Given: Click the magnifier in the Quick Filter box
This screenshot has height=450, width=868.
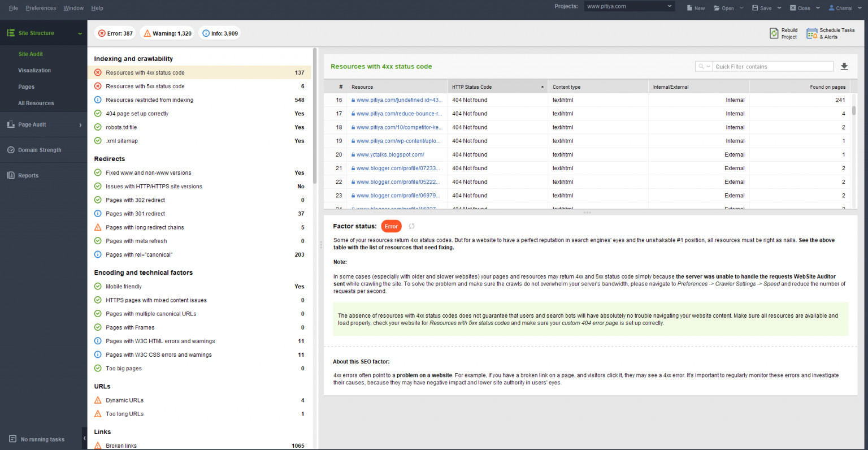Looking at the screenshot, I should pyautogui.click(x=701, y=66).
